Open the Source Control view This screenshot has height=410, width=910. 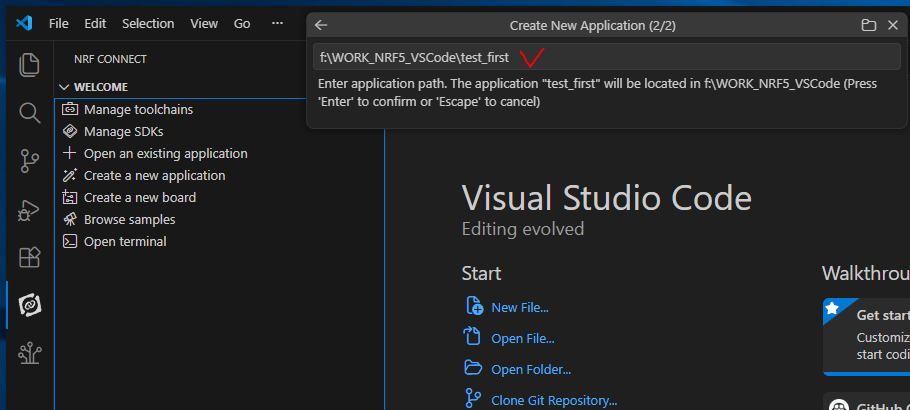tap(30, 161)
